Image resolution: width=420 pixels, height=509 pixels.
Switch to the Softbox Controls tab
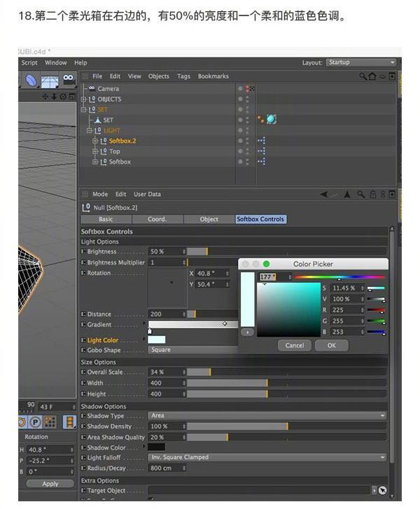(260, 219)
